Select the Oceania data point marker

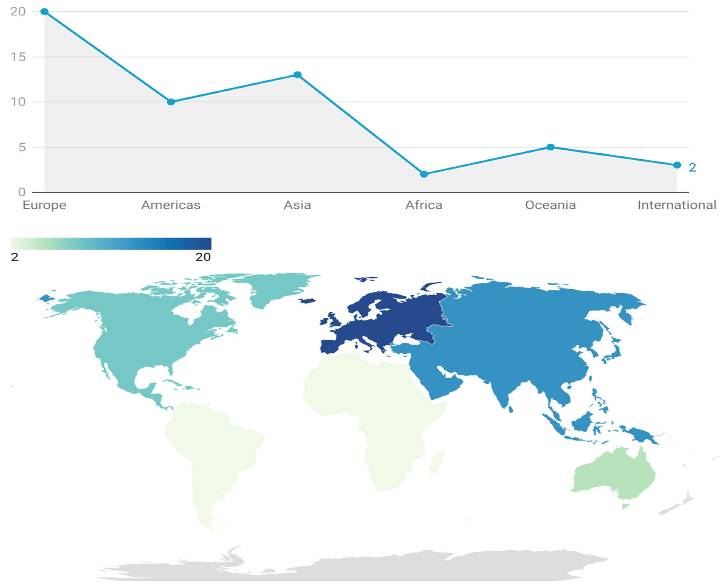[x=550, y=147]
